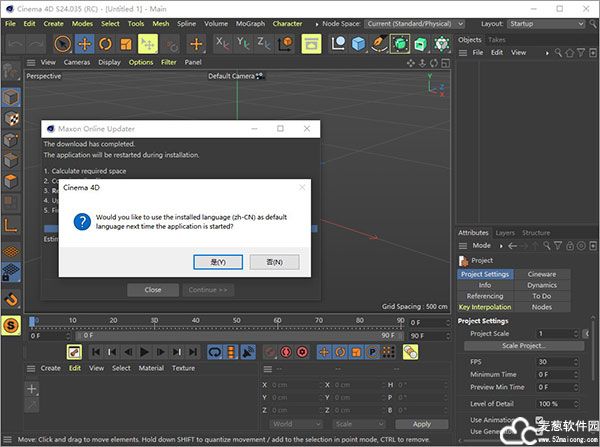
Task: Click the FPS input field
Action: point(556,361)
